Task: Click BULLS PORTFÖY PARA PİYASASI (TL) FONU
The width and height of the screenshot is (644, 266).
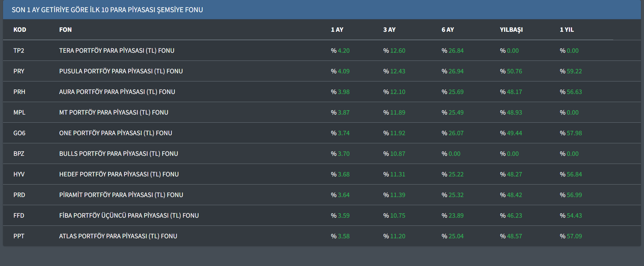Action: tap(118, 154)
